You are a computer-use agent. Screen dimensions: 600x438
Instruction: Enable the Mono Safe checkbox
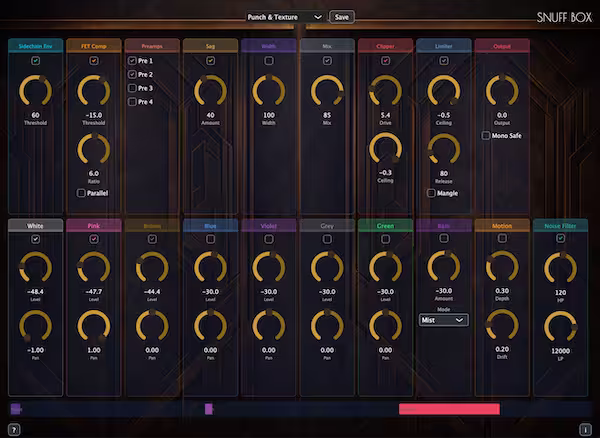(486, 134)
